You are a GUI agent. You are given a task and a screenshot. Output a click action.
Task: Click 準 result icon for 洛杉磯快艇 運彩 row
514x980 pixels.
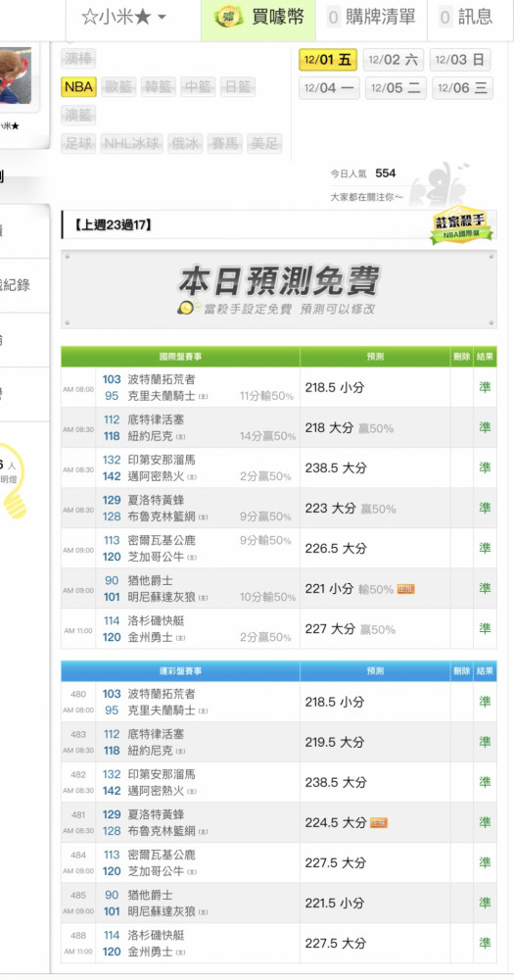pos(485,943)
